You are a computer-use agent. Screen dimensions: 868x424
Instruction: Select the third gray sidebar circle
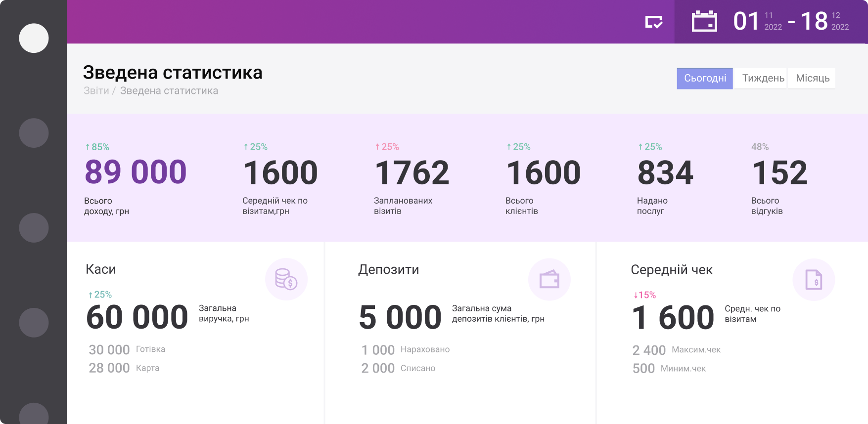(34, 228)
